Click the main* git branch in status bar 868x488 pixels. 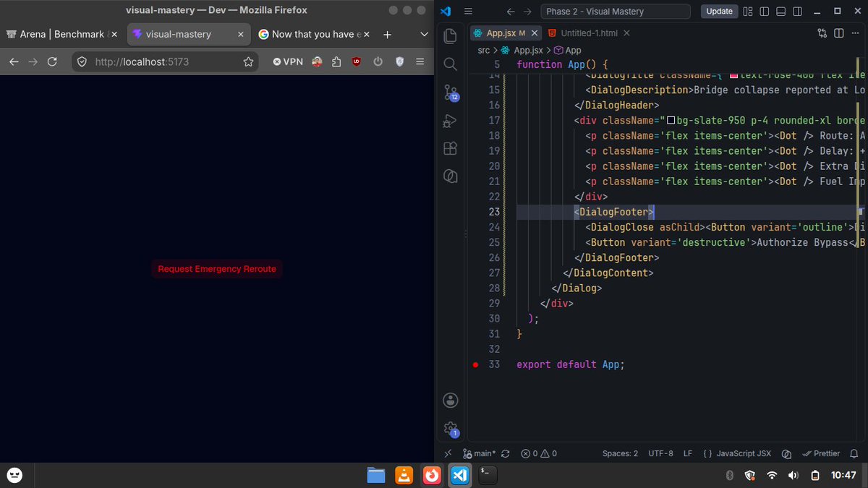point(480,453)
